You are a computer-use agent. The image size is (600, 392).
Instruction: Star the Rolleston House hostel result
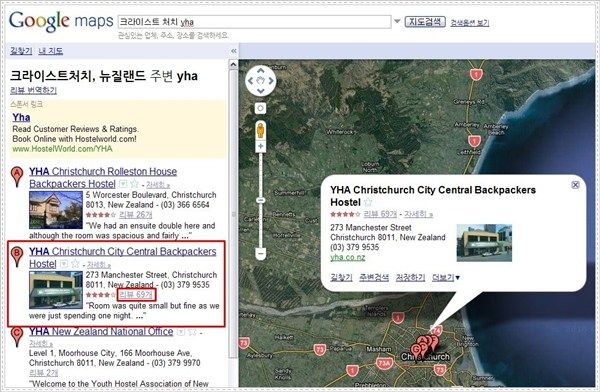tap(134, 184)
